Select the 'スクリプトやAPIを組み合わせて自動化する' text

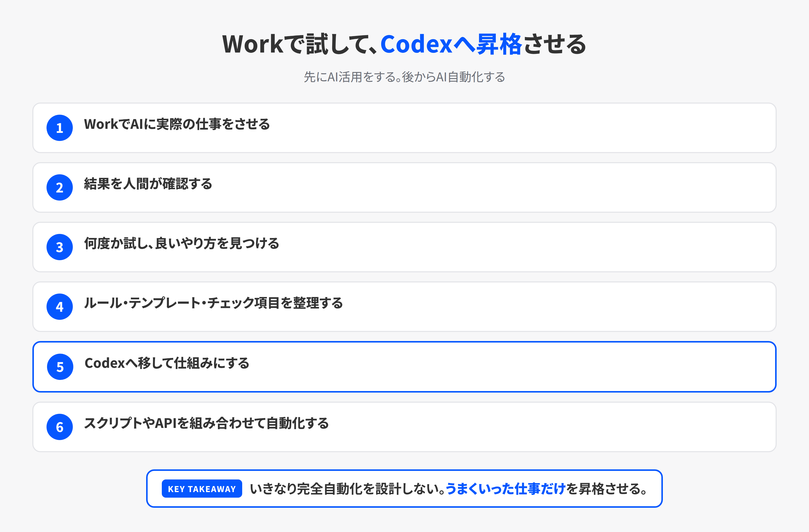206,423
